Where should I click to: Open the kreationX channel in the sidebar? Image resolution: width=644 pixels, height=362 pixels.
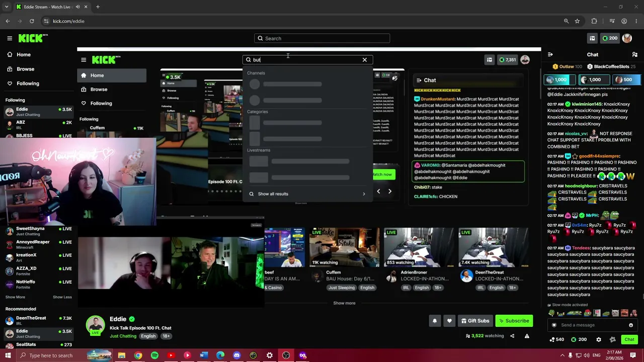pos(38,257)
